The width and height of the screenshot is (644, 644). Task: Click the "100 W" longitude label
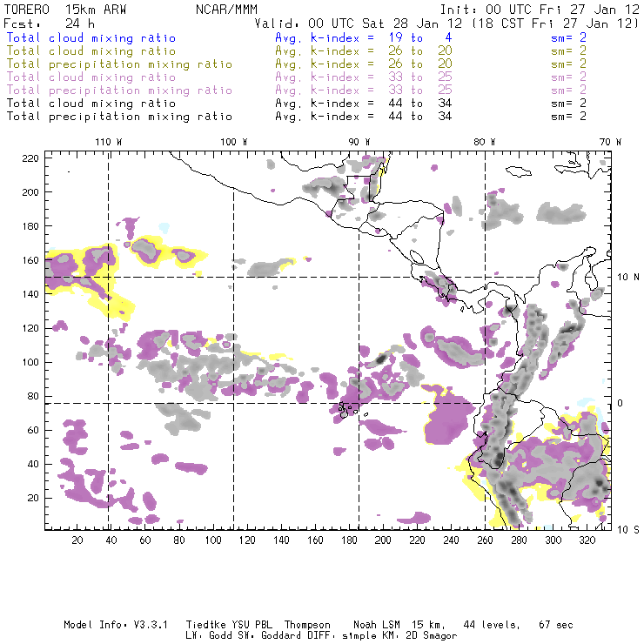(x=234, y=142)
